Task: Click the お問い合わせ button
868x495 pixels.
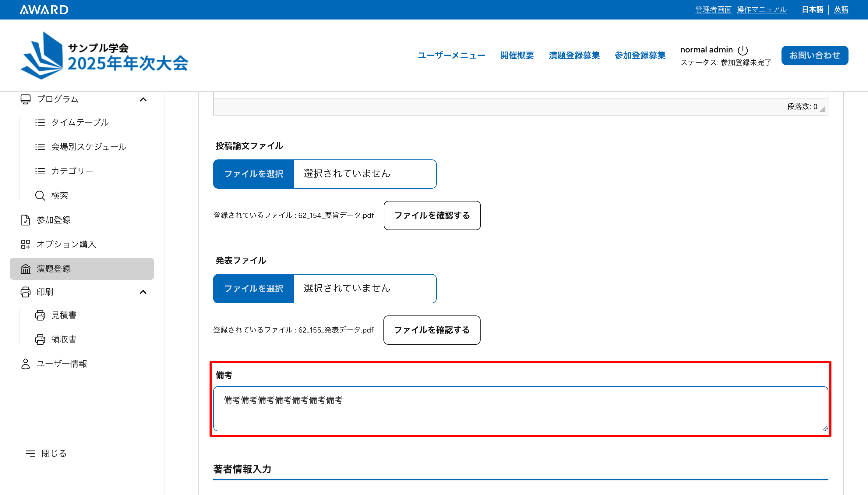Action: pos(815,55)
